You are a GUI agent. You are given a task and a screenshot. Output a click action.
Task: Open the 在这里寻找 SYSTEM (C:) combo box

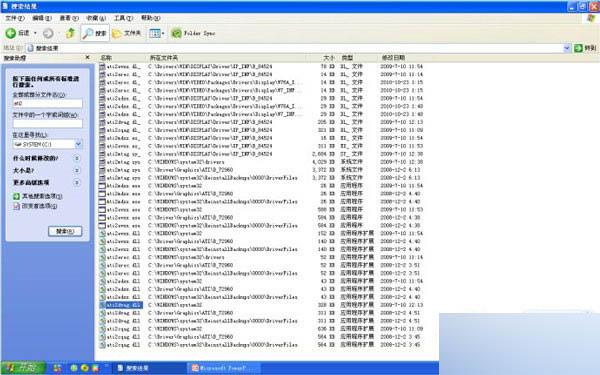pyautogui.click(x=47, y=144)
